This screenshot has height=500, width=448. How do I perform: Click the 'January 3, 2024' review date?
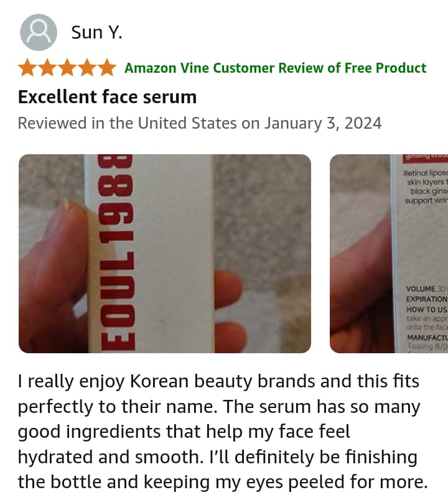click(x=323, y=123)
